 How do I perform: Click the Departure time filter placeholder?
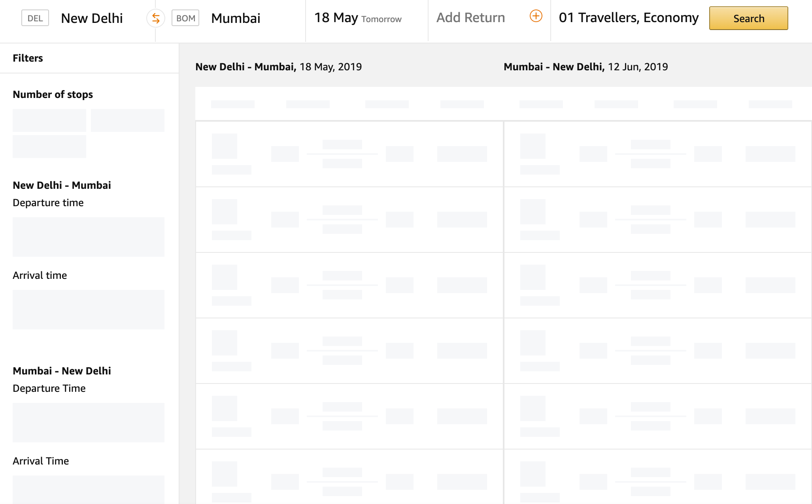pos(88,237)
